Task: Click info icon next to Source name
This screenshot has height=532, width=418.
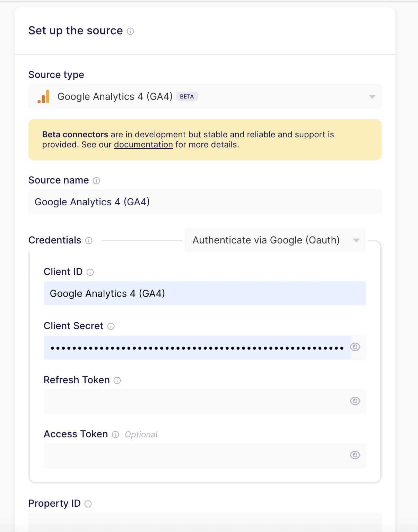Action: click(96, 181)
